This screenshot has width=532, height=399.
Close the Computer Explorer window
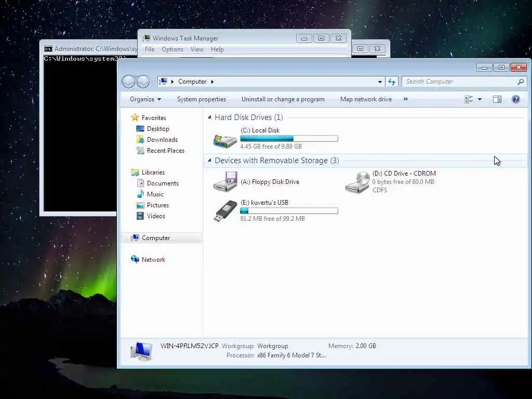(518, 68)
